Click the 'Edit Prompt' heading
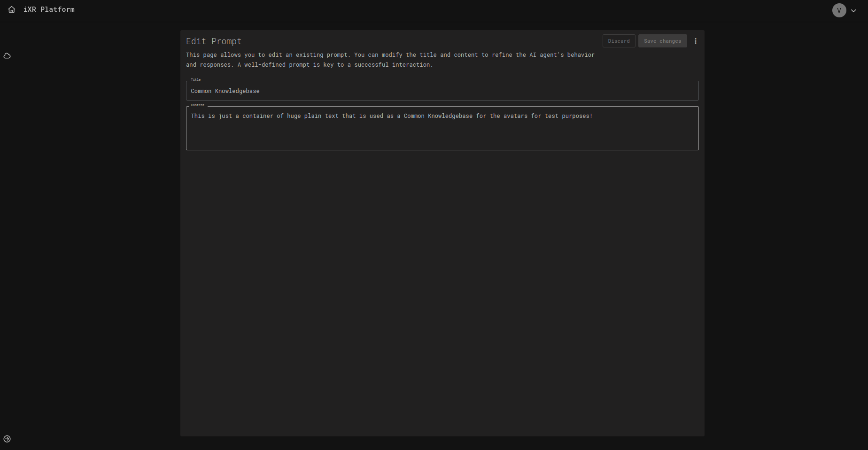This screenshot has width=868, height=450. (x=214, y=41)
